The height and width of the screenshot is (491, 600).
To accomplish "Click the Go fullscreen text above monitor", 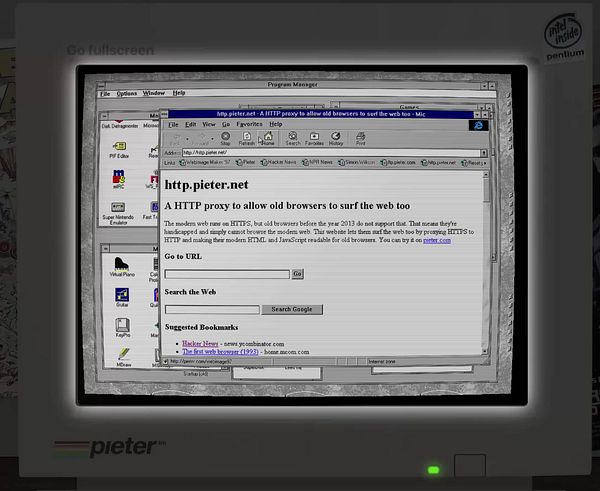I will pos(110,50).
